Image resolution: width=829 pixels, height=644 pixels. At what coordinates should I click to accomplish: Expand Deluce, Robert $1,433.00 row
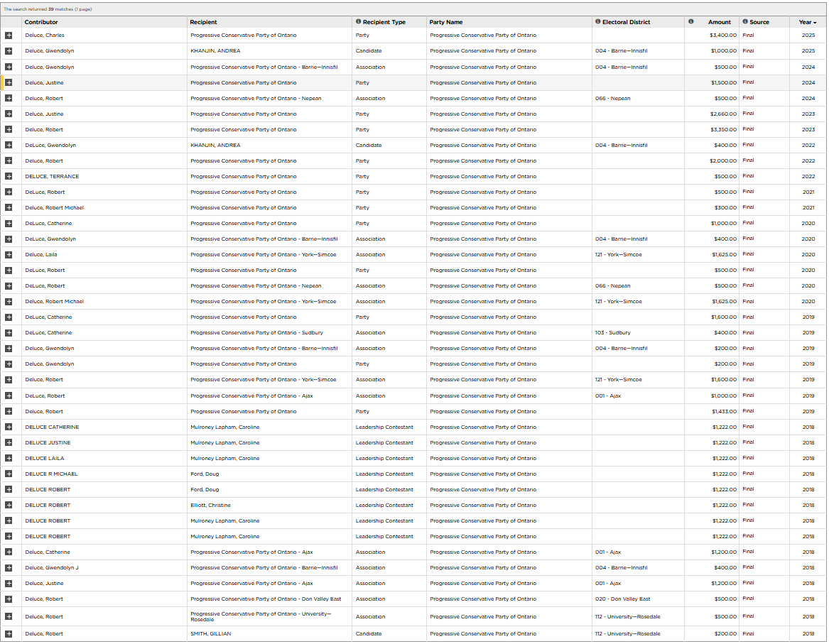click(x=9, y=412)
